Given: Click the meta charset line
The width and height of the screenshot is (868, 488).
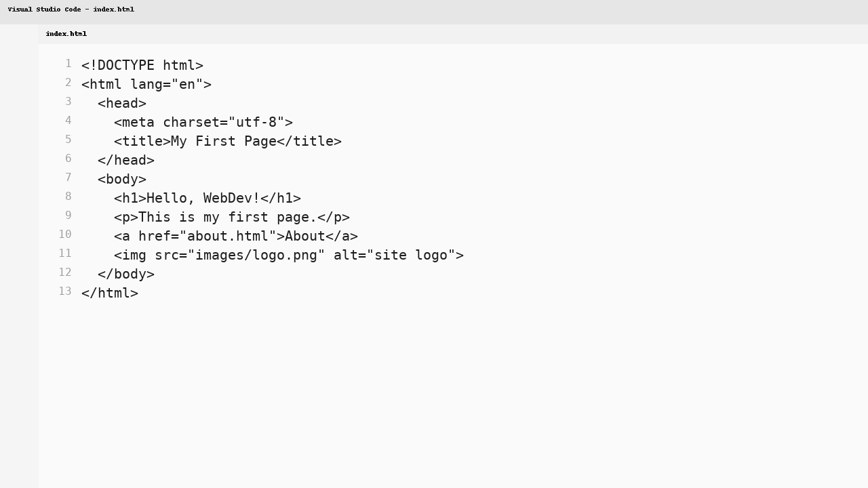Looking at the screenshot, I should 203,122.
